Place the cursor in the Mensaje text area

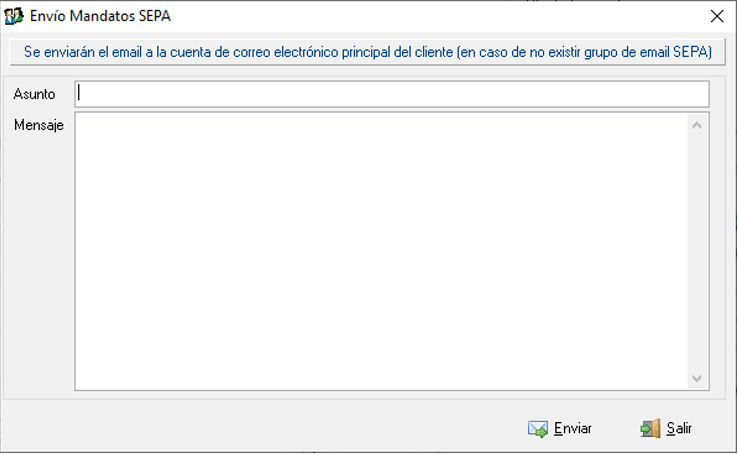click(381, 251)
